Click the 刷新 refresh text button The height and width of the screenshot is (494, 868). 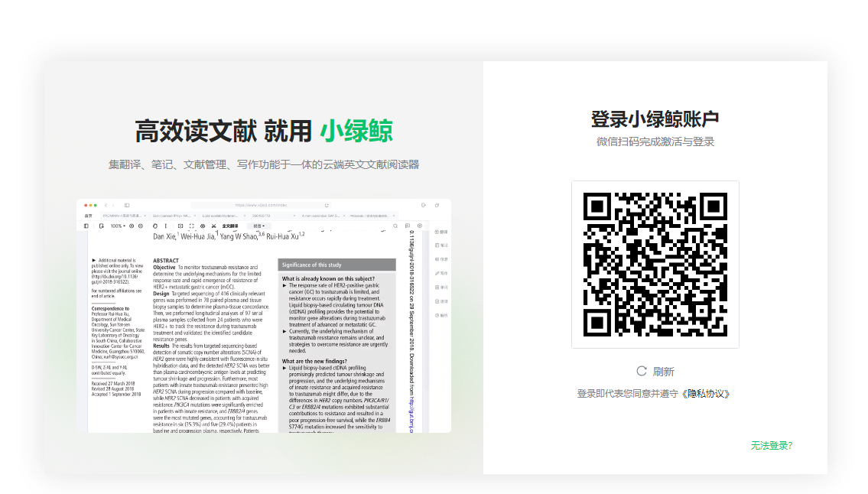pyautogui.click(x=663, y=372)
